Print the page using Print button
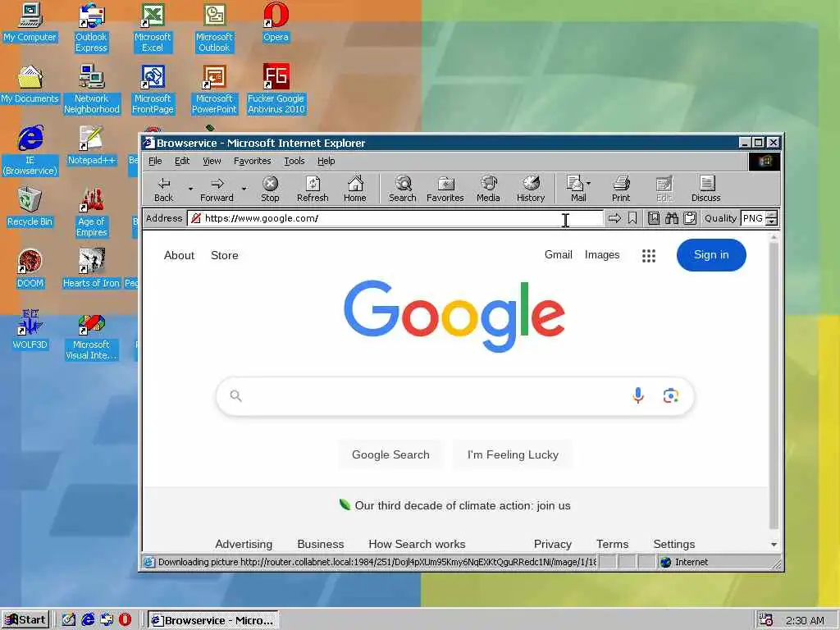Viewport: 840px width, 630px height. (621, 189)
